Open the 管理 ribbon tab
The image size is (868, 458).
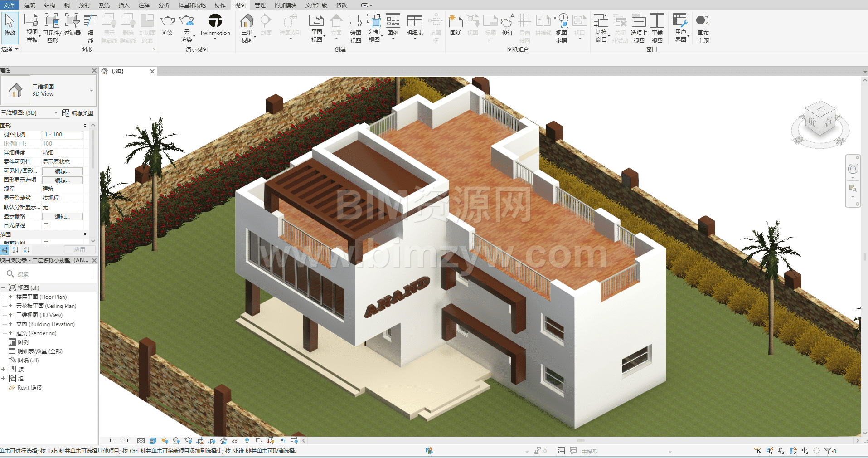tap(260, 5)
